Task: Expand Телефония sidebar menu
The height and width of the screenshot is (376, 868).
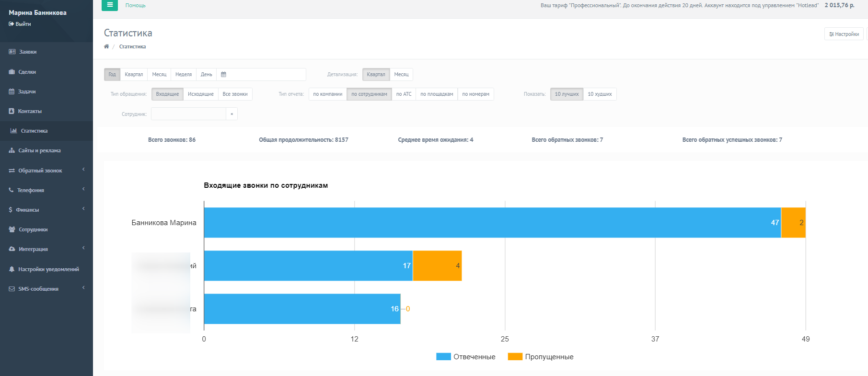Action: tap(31, 190)
